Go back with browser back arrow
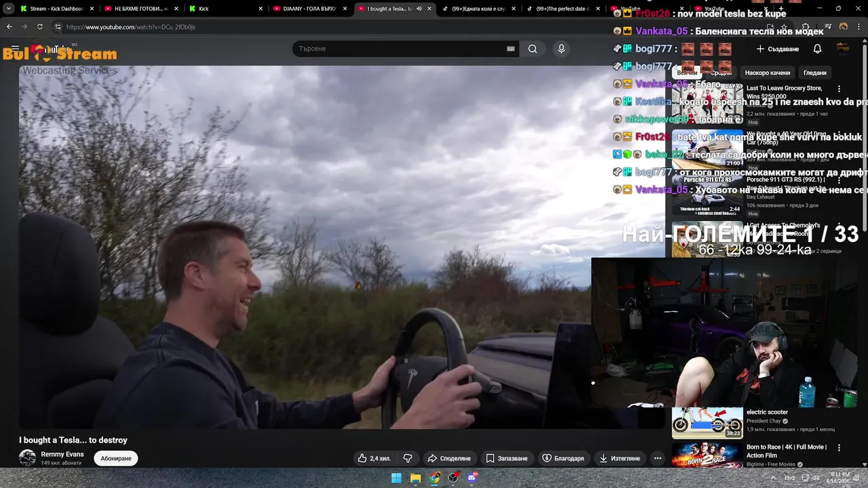 pos(9,26)
